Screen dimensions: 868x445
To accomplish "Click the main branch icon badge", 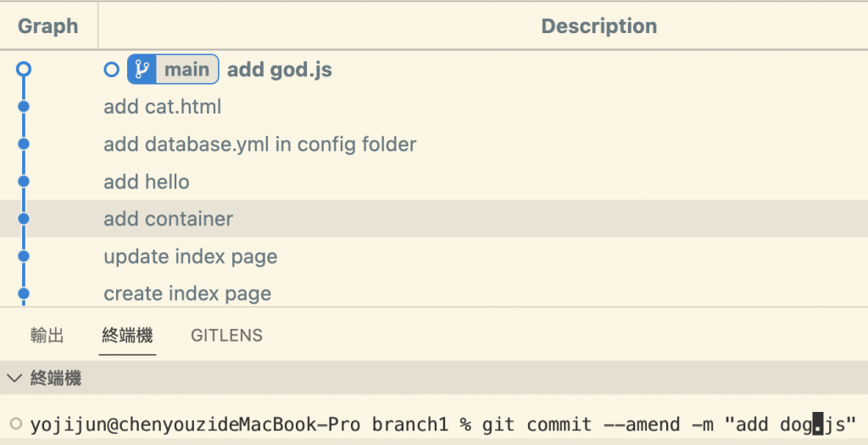I will [142, 70].
